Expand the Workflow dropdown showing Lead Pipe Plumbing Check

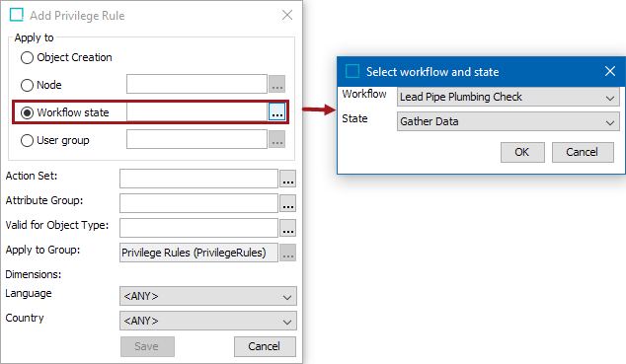[x=509, y=97]
